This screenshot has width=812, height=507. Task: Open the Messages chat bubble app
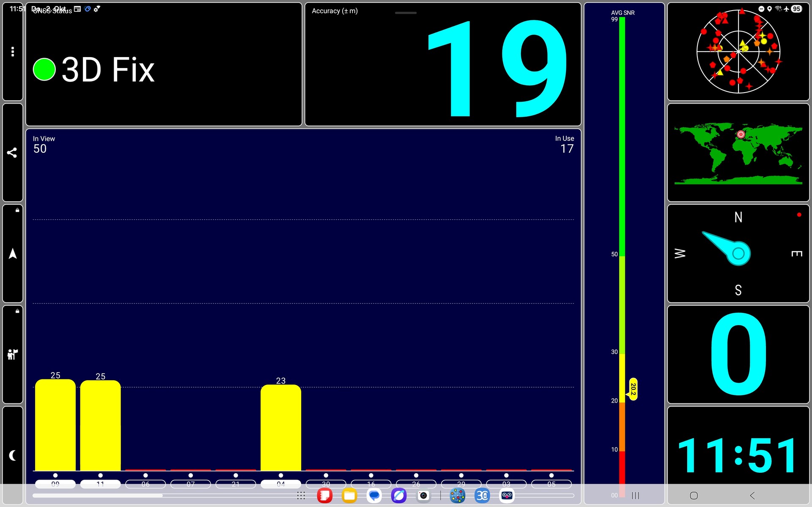(374, 496)
